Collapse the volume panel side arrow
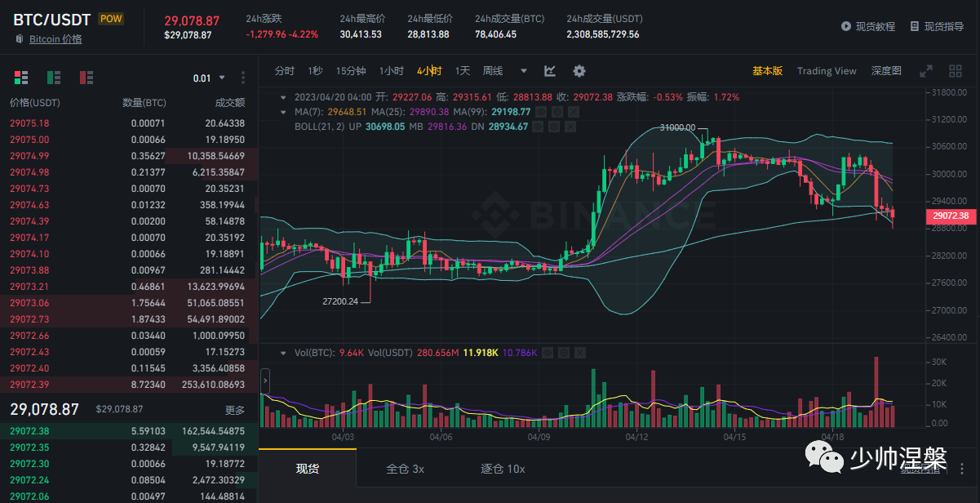980x503 pixels. pos(264,379)
